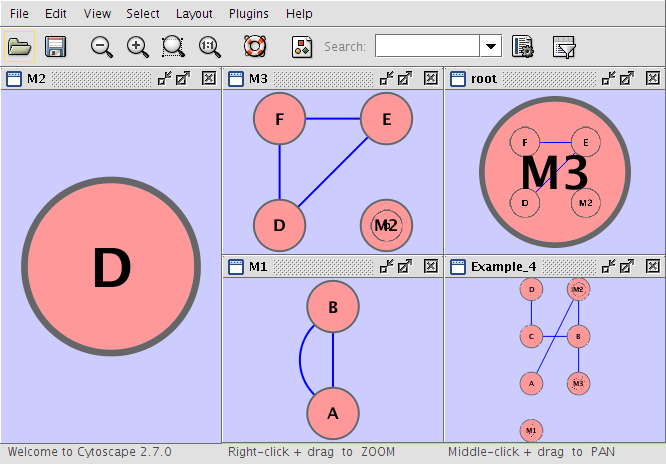Click the Save floppy disk icon

[56, 46]
